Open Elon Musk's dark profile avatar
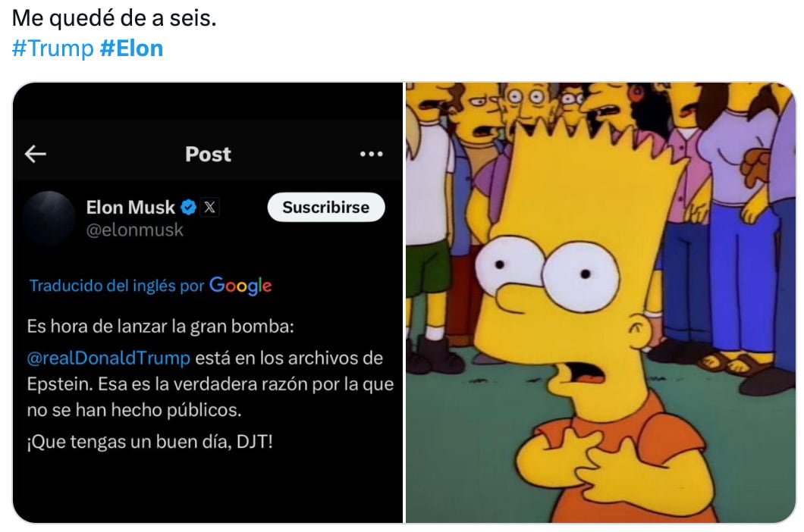This screenshot has width=804, height=532. [x=49, y=217]
